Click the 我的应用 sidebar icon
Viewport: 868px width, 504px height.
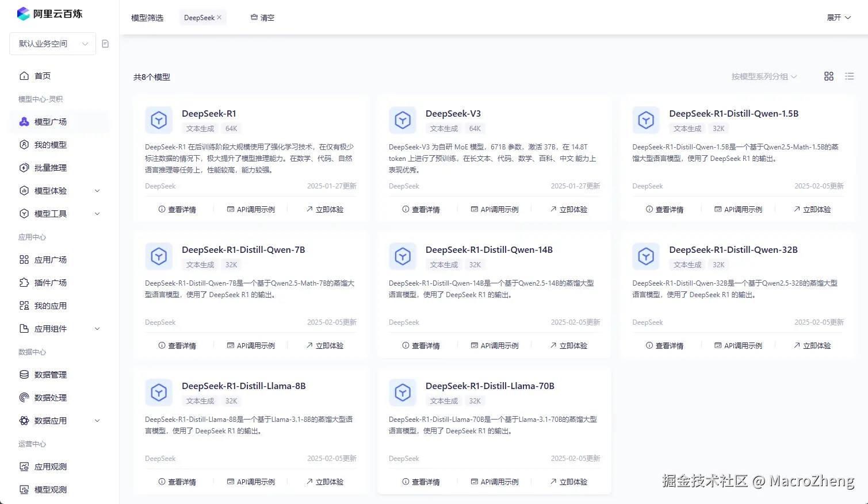tap(24, 306)
